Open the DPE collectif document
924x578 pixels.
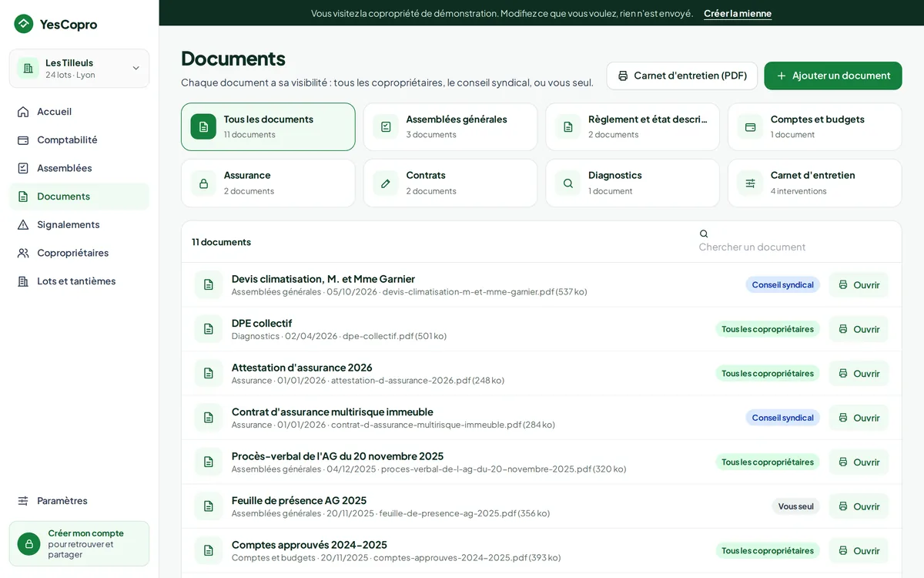[x=859, y=329]
